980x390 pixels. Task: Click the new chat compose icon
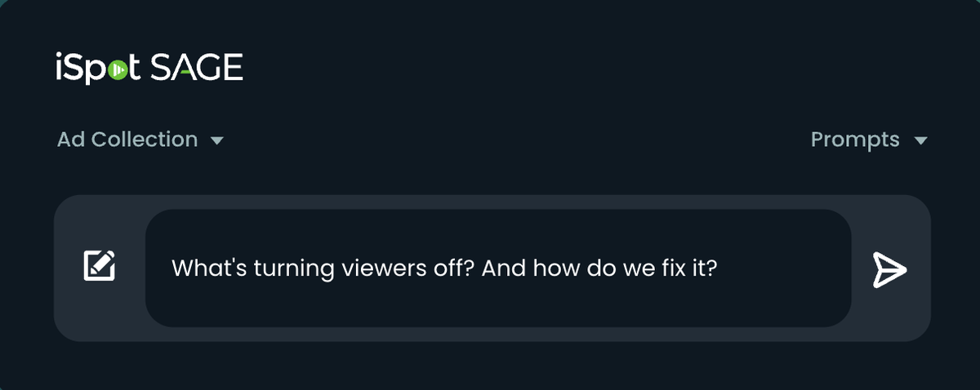[x=100, y=266]
